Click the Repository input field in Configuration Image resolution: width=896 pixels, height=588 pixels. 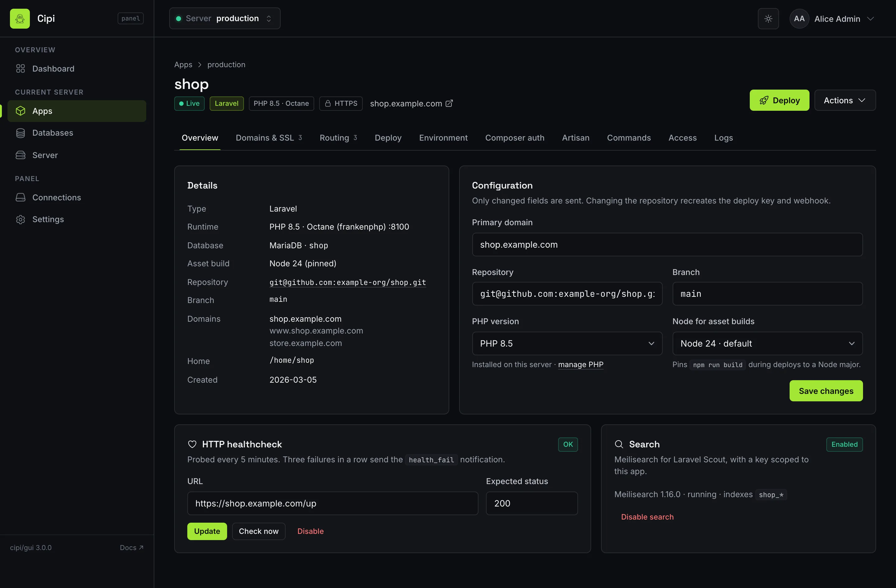tap(567, 294)
